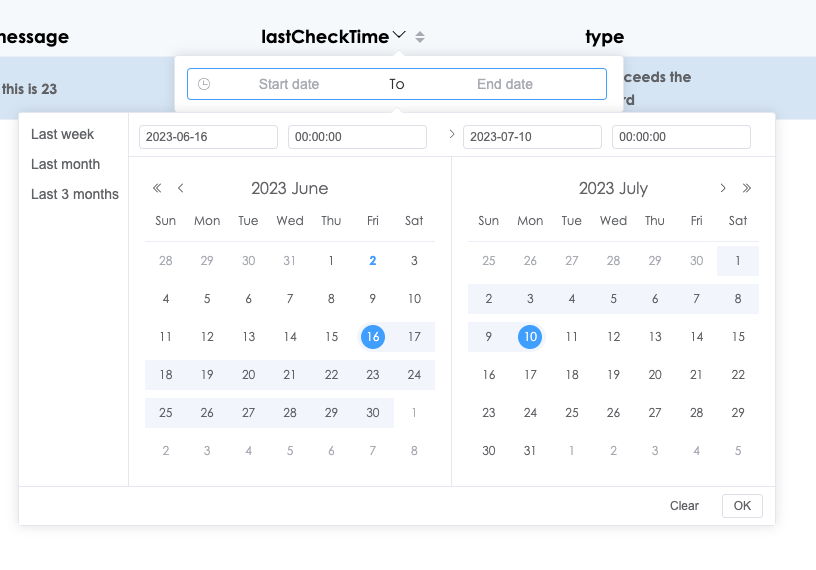816x570 pixels.
Task: Click the arrow between start and end inputs
Action: point(452,134)
